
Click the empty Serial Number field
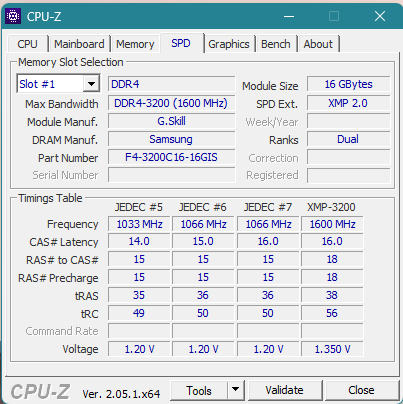[x=172, y=175]
